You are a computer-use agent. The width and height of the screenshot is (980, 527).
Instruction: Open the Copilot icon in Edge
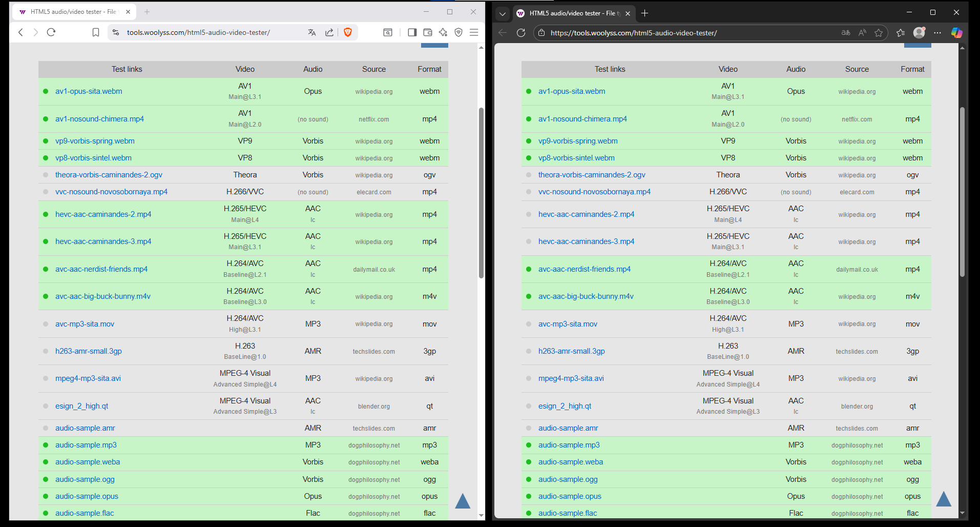956,33
